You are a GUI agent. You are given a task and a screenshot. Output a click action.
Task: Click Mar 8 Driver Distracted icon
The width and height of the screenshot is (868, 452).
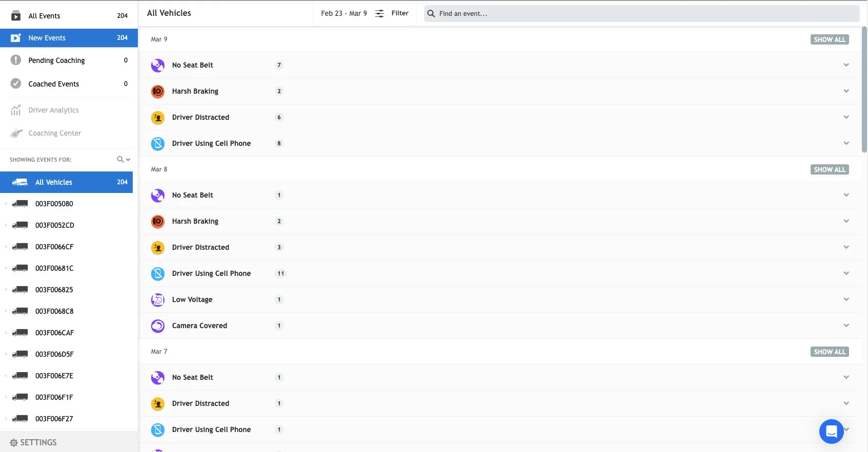[158, 248]
